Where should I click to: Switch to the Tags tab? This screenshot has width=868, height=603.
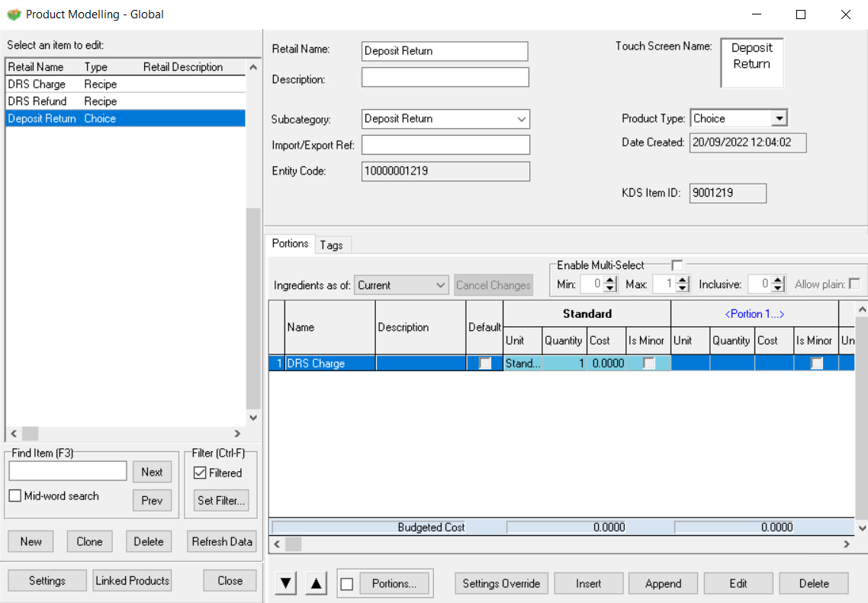click(331, 245)
